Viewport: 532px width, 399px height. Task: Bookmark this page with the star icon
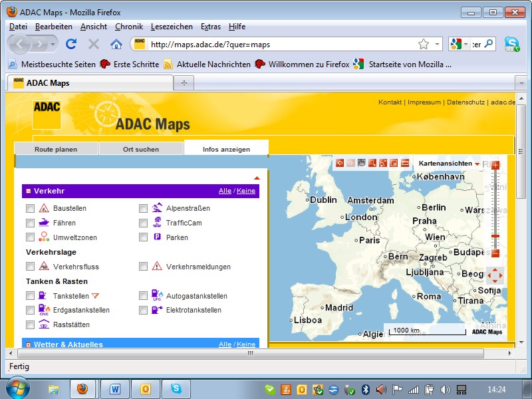click(424, 44)
